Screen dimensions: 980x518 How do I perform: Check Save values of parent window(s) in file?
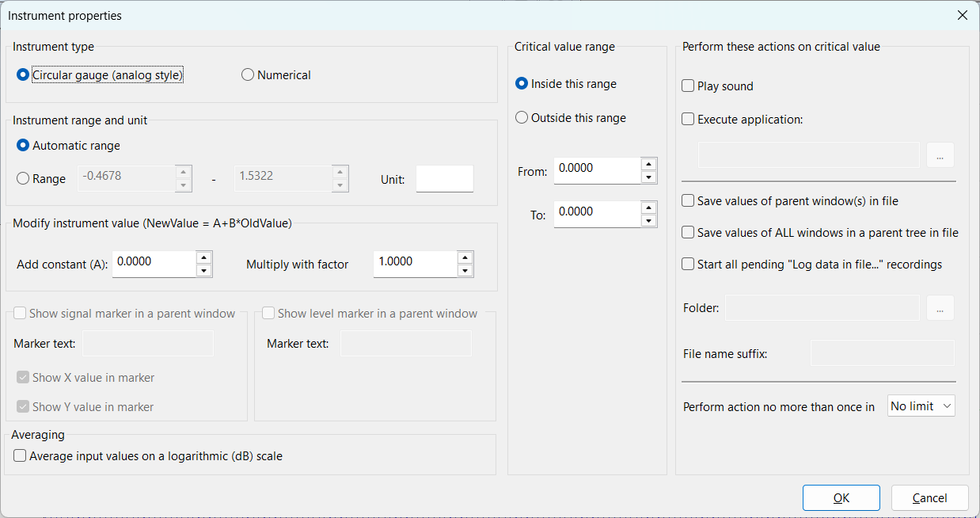point(688,201)
